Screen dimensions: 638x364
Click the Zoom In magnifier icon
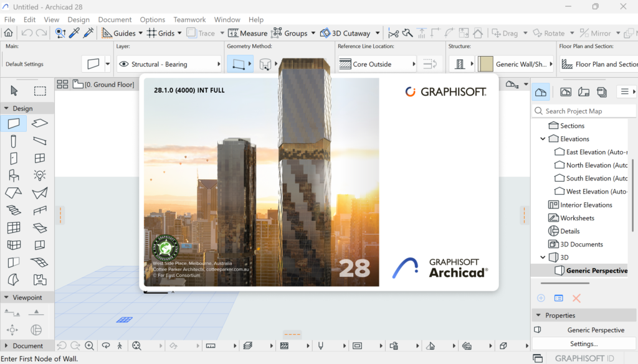90,346
